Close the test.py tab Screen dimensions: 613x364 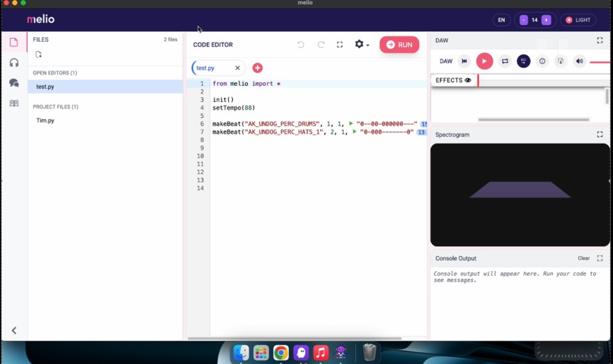tap(237, 68)
